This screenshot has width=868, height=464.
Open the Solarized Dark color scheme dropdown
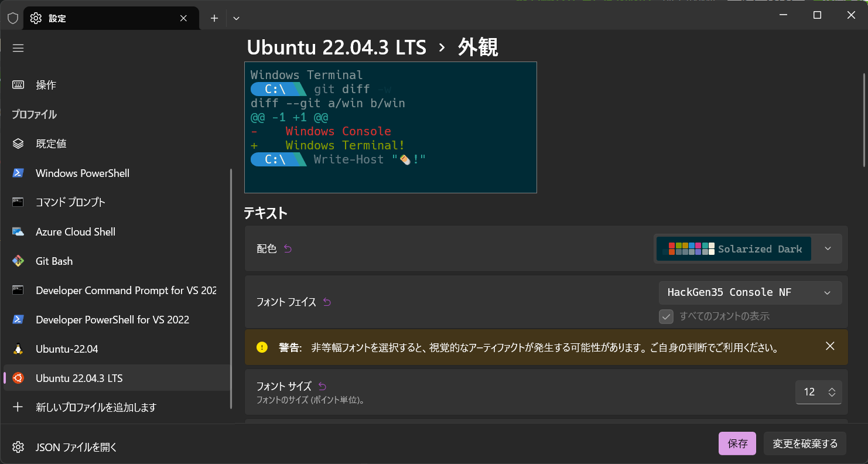(x=748, y=249)
